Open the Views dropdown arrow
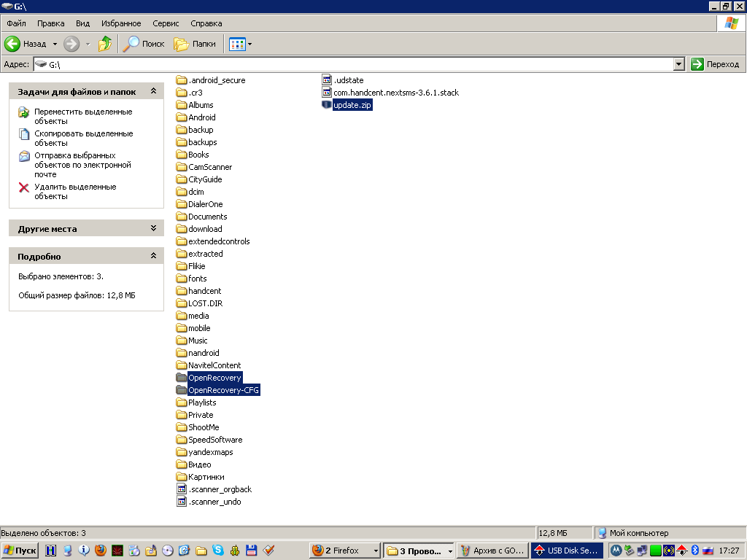The width and height of the screenshot is (747, 560). point(249,44)
